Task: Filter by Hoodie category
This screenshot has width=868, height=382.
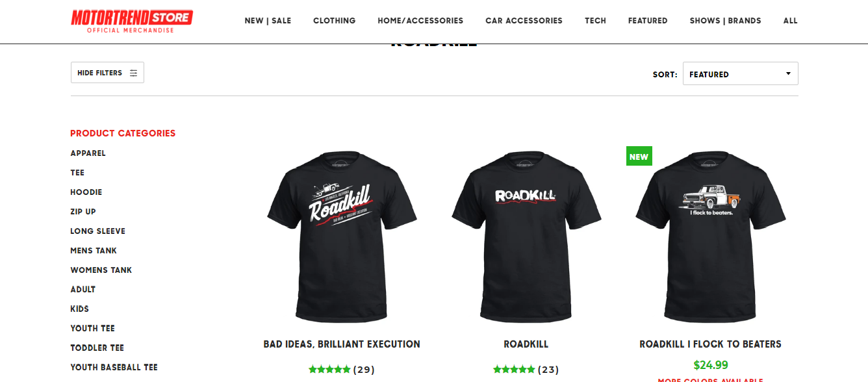Action: (86, 192)
